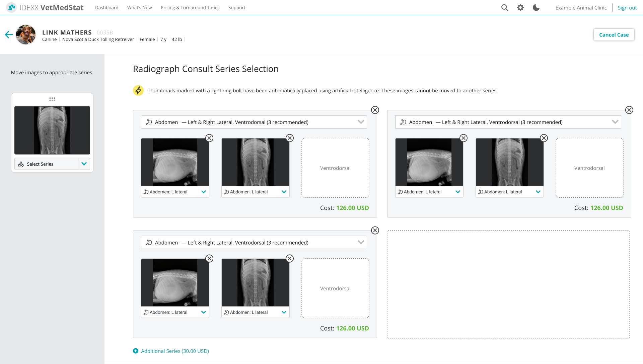The height and width of the screenshot is (364, 643).
Task: Open the Dashboard menu item
Action: (106, 8)
